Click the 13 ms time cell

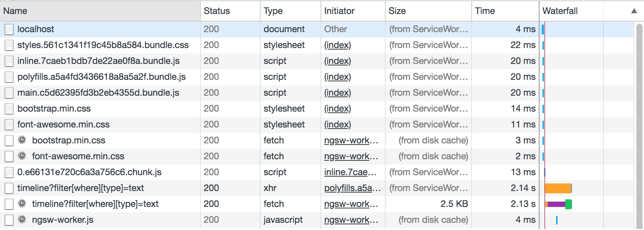coord(523,172)
